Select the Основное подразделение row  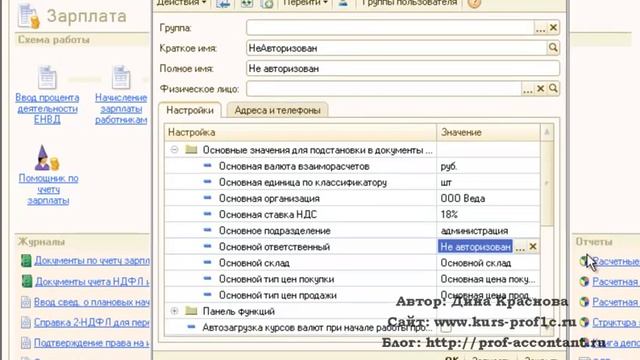[353, 231]
